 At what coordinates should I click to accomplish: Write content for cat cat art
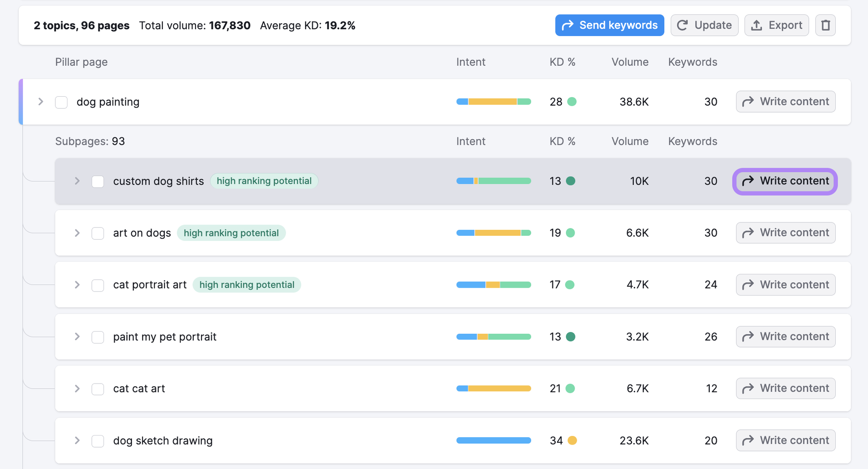785,389
